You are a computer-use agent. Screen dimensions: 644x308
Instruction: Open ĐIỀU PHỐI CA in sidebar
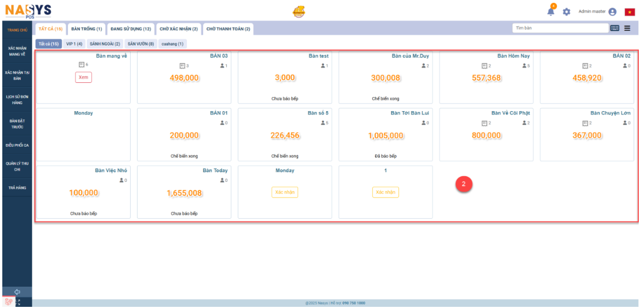[x=17, y=145]
